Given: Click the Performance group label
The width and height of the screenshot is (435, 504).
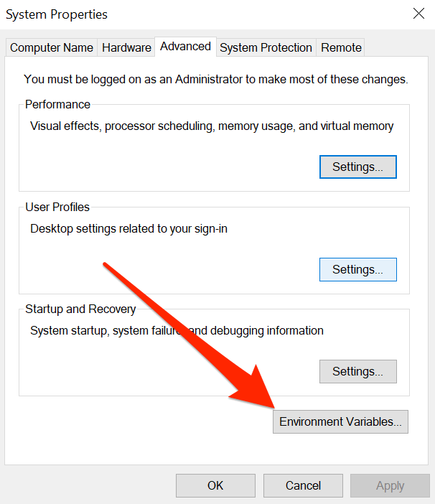Looking at the screenshot, I should click(58, 105).
